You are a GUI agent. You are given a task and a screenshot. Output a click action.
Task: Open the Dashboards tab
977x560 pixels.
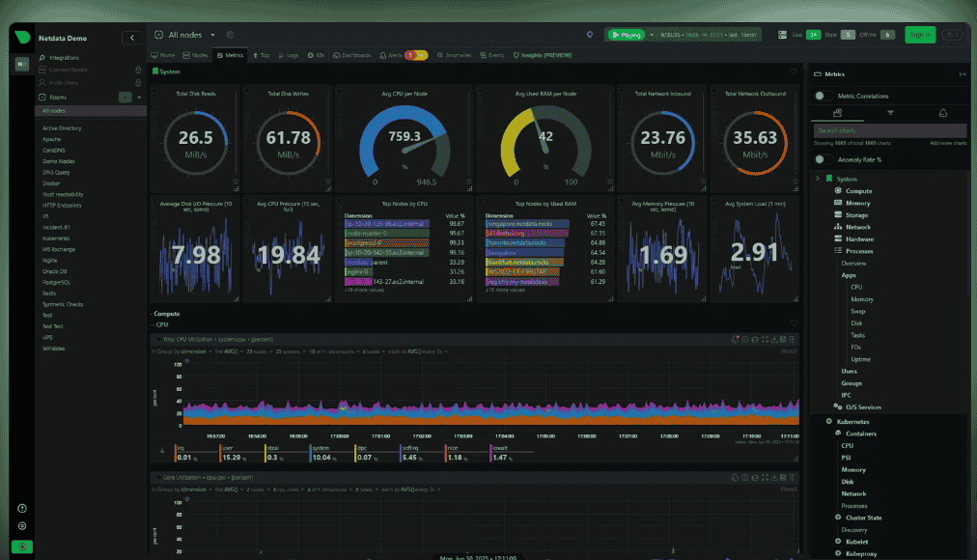tap(352, 55)
